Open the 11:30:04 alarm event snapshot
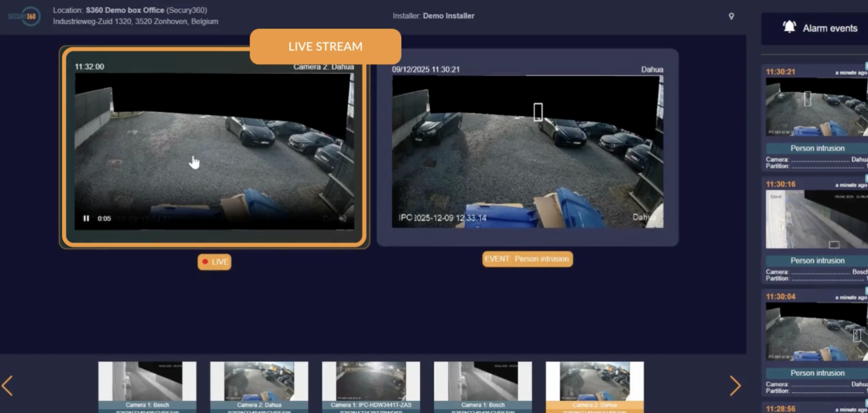This screenshot has height=413, width=868. pos(817,331)
